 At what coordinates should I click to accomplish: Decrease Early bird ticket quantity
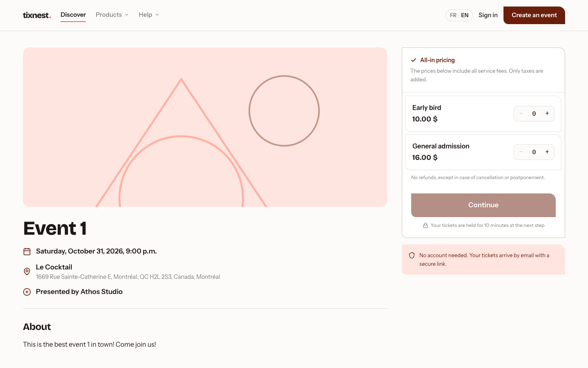pyautogui.click(x=521, y=114)
